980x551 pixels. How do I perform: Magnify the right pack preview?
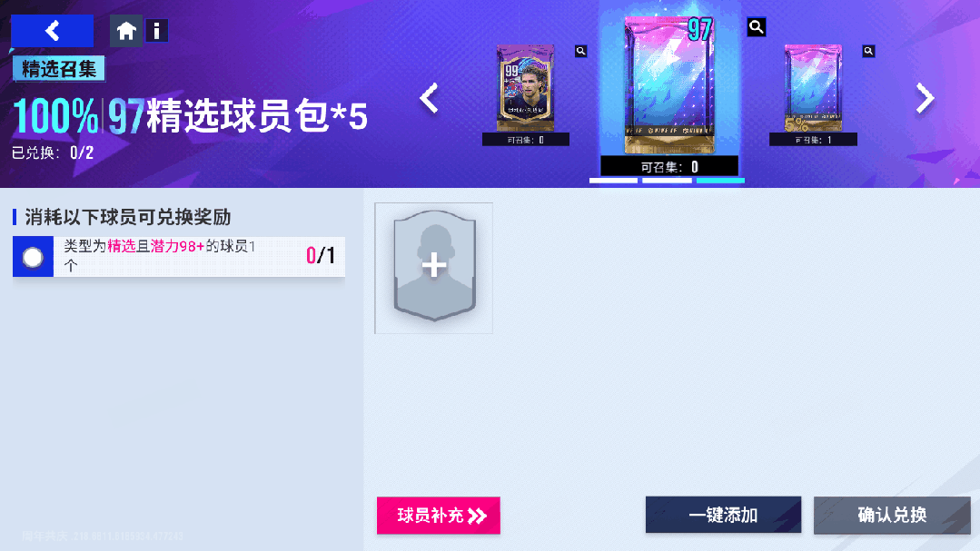coord(868,51)
